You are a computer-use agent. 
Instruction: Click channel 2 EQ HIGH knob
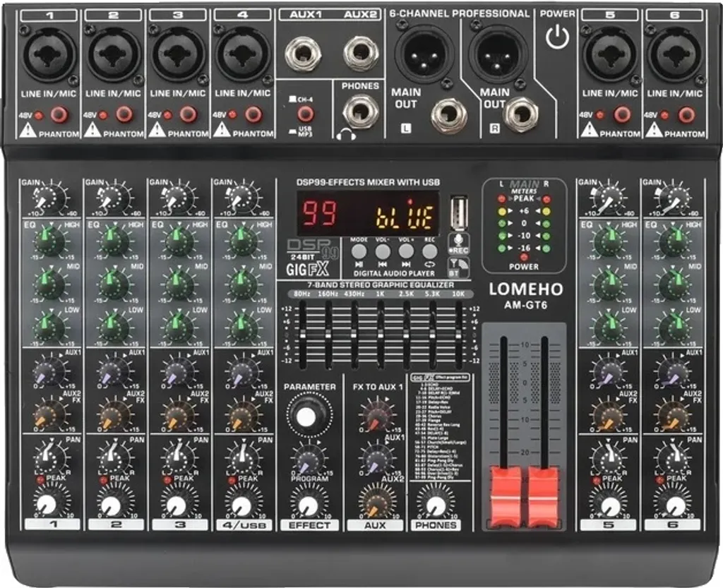tap(114, 241)
